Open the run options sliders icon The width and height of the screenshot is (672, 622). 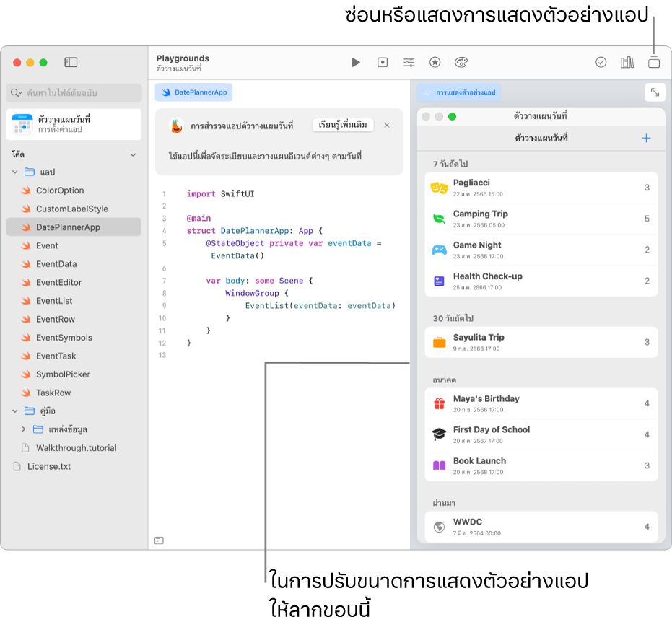(x=409, y=63)
